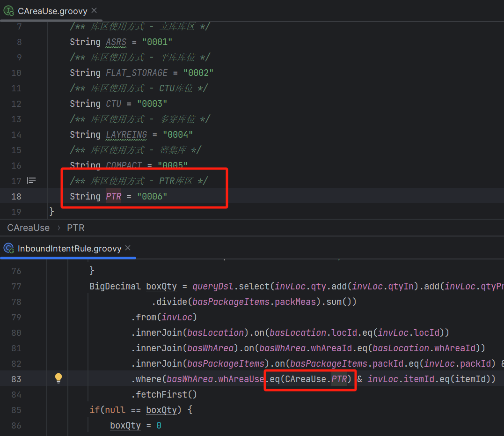Screen dimensions: 504x436
Task: Click line number 84 in the gutter
Action: pos(16,394)
